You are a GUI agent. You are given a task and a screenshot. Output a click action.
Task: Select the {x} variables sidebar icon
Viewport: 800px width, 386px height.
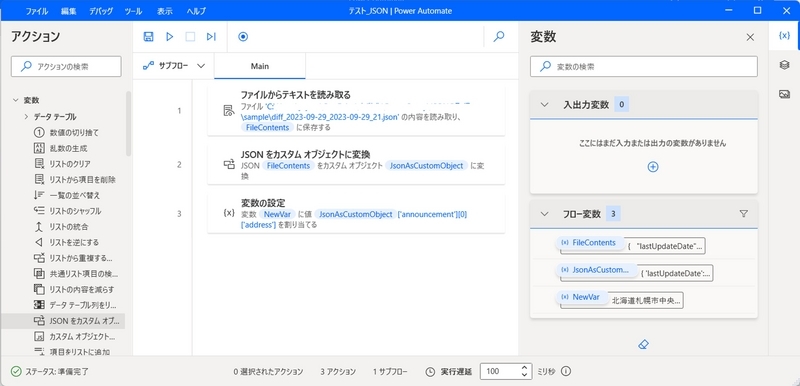[784, 35]
